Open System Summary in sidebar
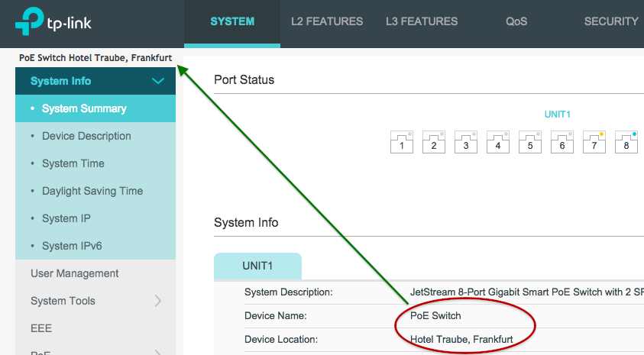 tap(95, 108)
